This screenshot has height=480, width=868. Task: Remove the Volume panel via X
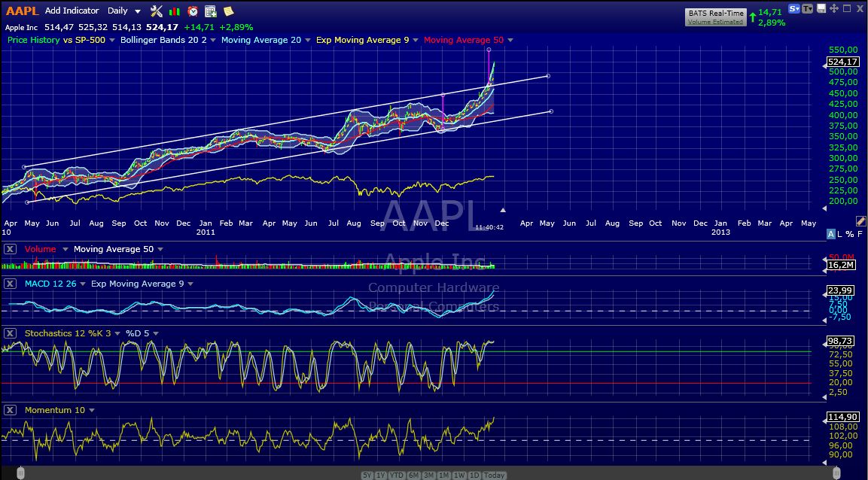10,249
